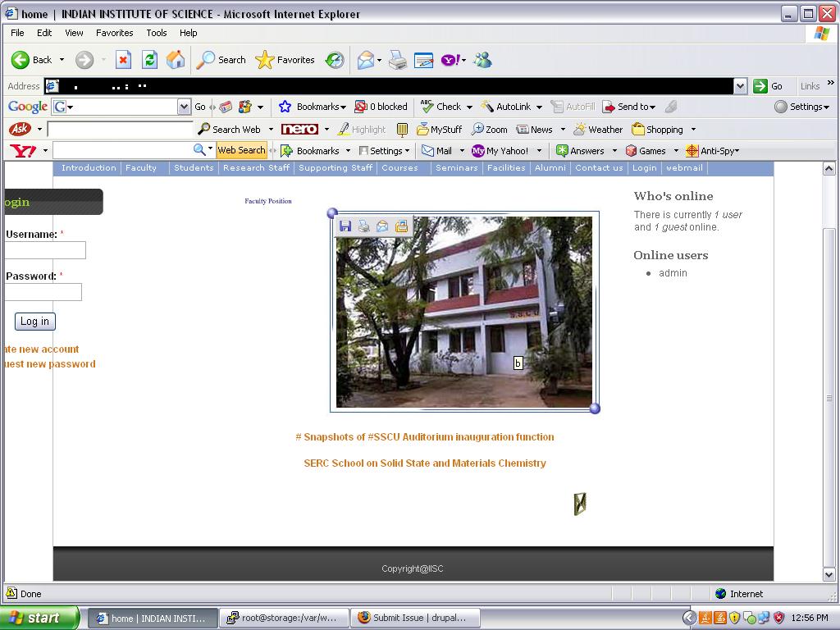This screenshot has height=630, width=840.
Task: Click the Mail icon on the Yahoo toolbar
Action: click(x=436, y=151)
